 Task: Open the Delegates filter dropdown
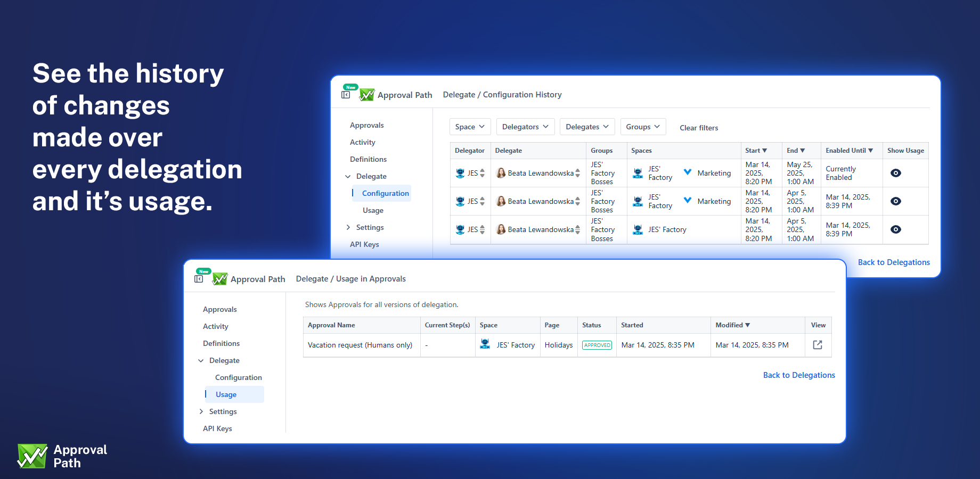click(x=587, y=127)
